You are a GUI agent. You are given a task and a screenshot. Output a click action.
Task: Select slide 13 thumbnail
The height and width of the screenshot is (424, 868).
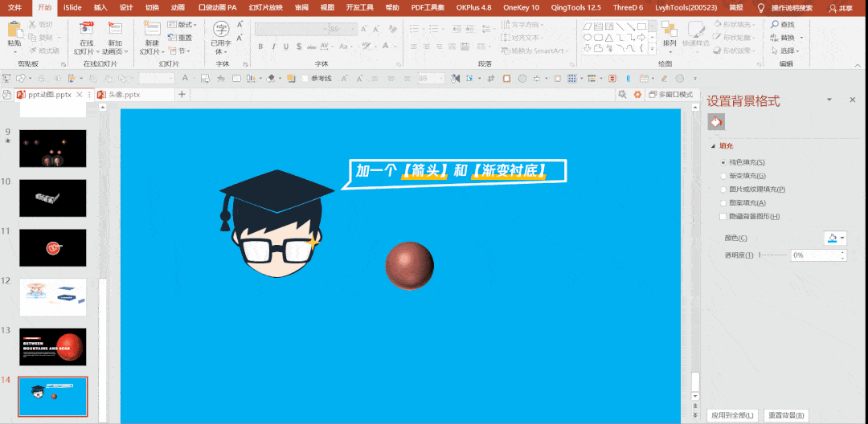coord(52,347)
